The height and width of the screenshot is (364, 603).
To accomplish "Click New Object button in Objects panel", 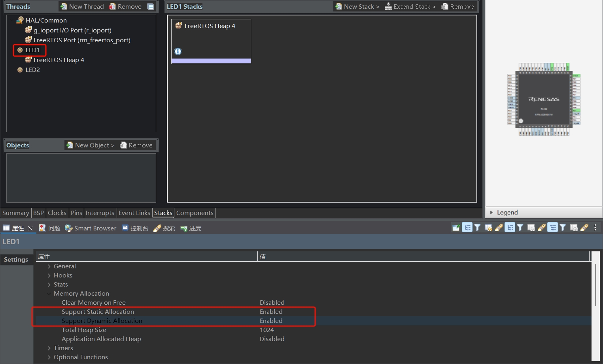I will [x=91, y=145].
